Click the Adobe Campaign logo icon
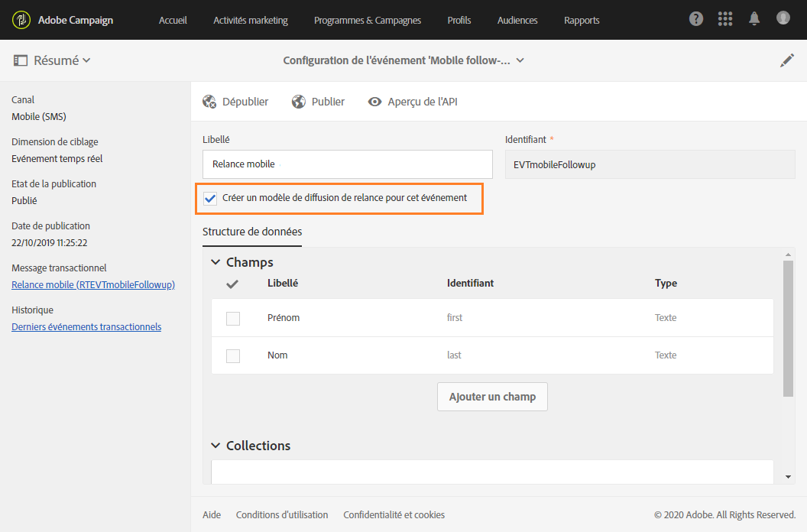The height and width of the screenshot is (532, 807). tap(21, 20)
